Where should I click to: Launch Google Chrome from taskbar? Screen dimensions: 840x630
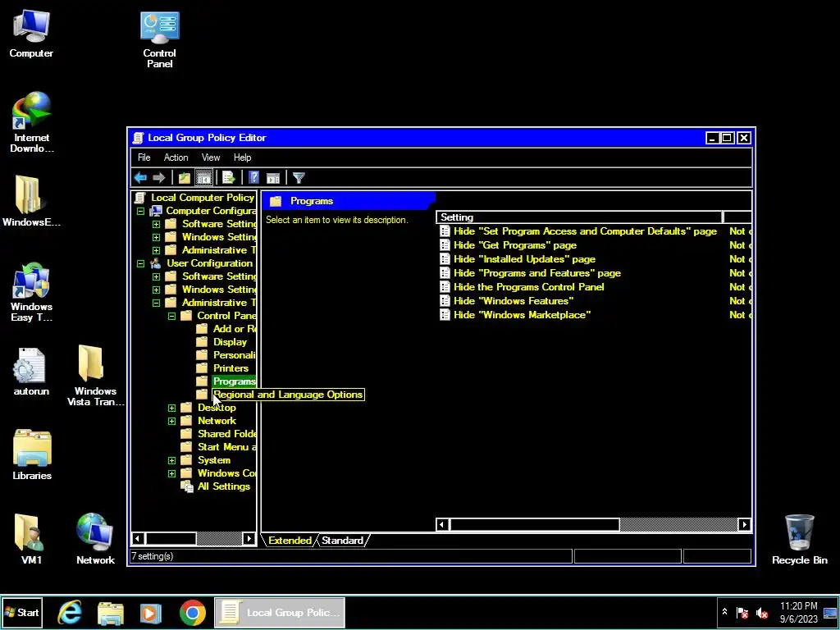tap(192, 612)
